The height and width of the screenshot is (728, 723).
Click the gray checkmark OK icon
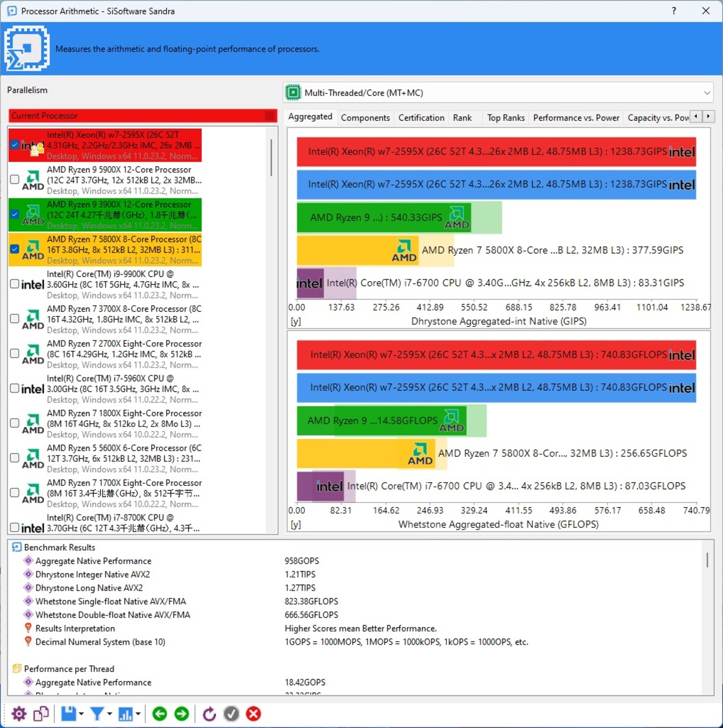pos(231,714)
